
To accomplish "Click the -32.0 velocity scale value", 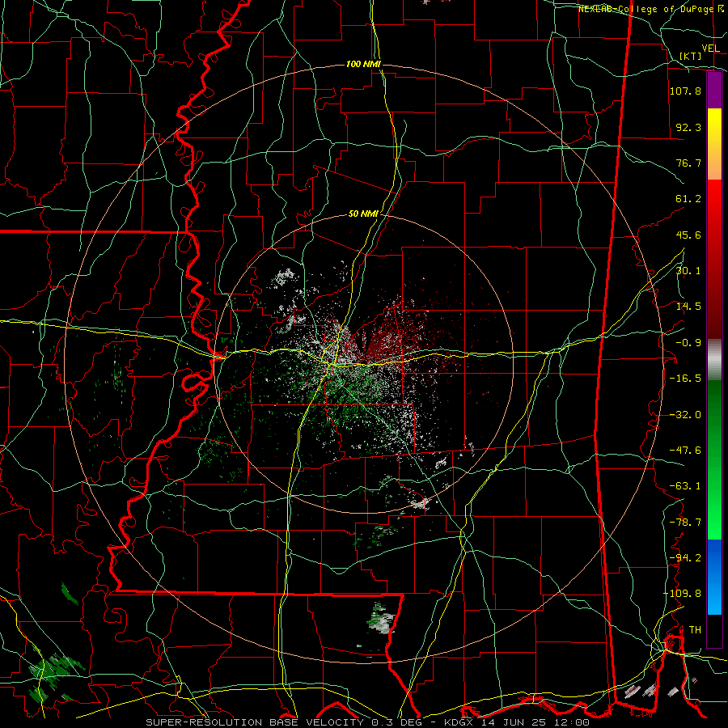I will (x=685, y=415).
